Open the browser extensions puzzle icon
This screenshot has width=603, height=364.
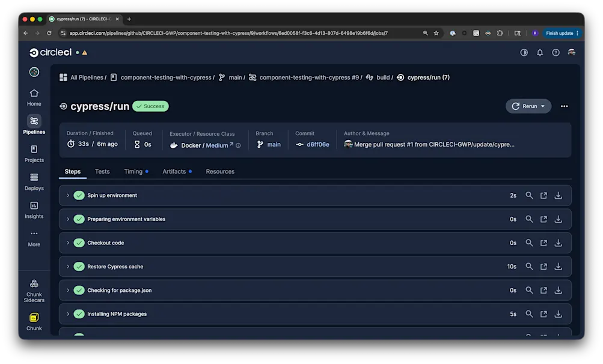coord(500,33)
